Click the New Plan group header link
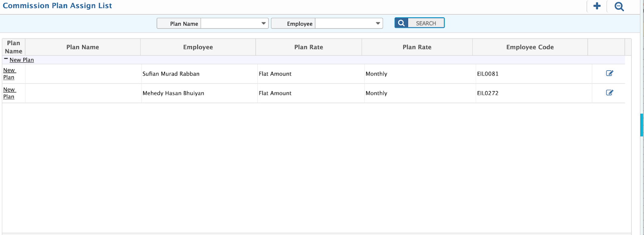The width and height of the screenshot is (644, 235). (x=22, y=59)
